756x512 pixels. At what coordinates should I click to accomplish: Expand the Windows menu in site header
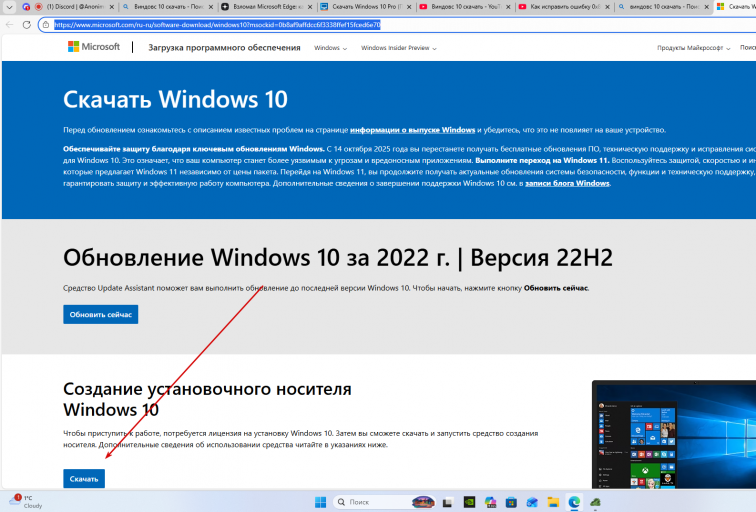(330, 48)
